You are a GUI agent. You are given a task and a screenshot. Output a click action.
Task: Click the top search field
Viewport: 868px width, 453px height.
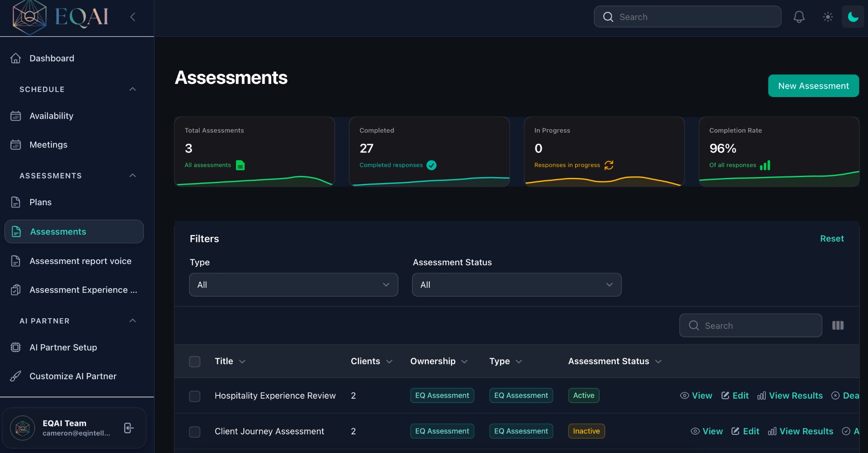coord(687,17)
